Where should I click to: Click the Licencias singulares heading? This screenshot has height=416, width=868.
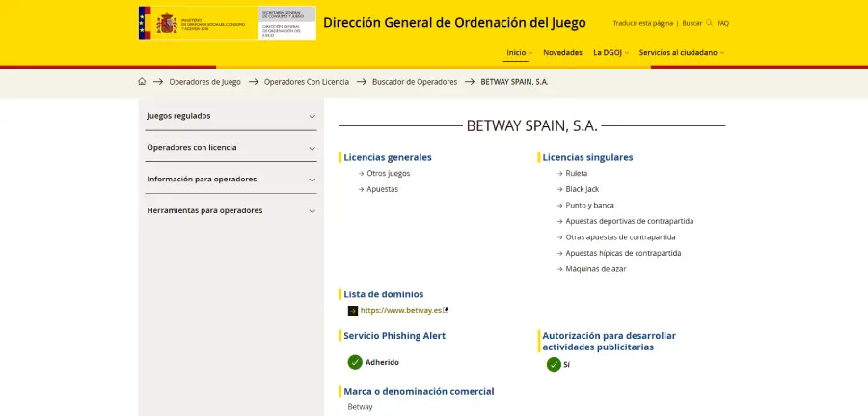pyautogui.click(x=587, y=157)
